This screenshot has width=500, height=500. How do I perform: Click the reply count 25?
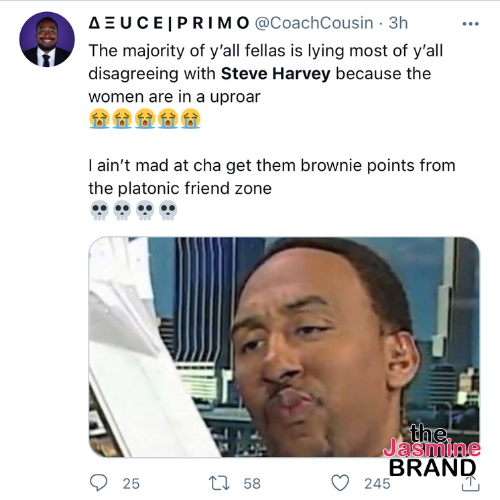(x=131, y=484)
